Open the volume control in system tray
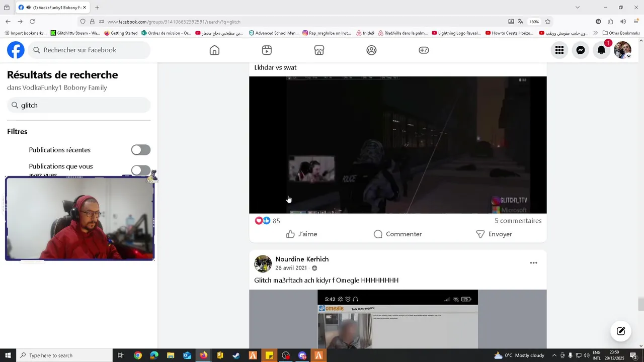Viewport: 644px width, 362px height. pos(587,355)
